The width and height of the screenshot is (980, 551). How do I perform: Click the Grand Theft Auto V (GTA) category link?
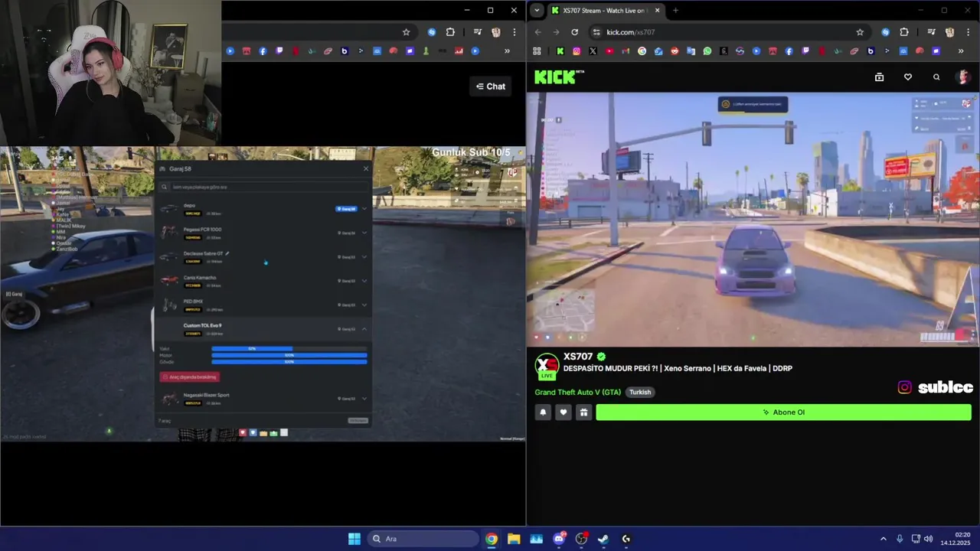(578, 393)
